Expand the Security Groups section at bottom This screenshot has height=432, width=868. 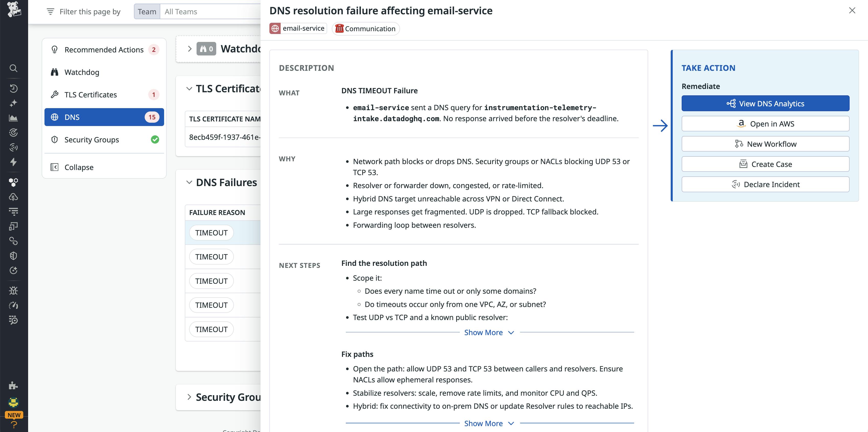pyautogui.click(x=189, y=397)
